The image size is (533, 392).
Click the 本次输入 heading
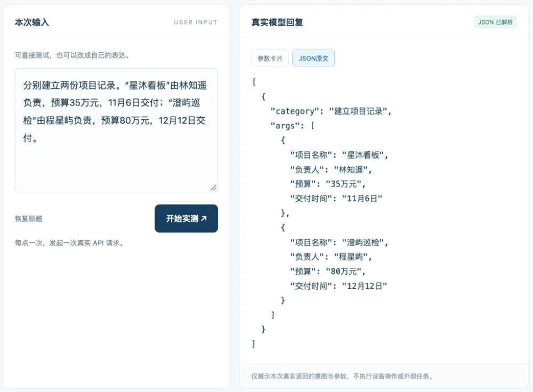pos(32,22)
